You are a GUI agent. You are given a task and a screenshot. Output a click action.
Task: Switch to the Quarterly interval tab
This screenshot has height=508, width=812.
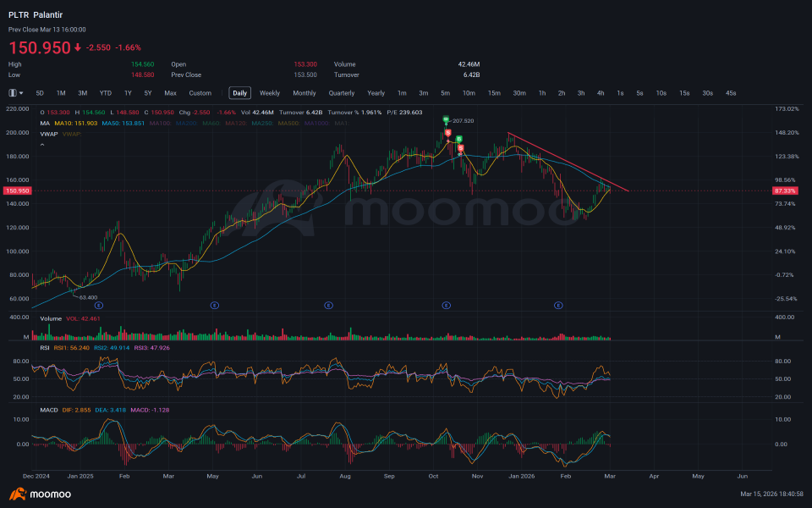342,93
